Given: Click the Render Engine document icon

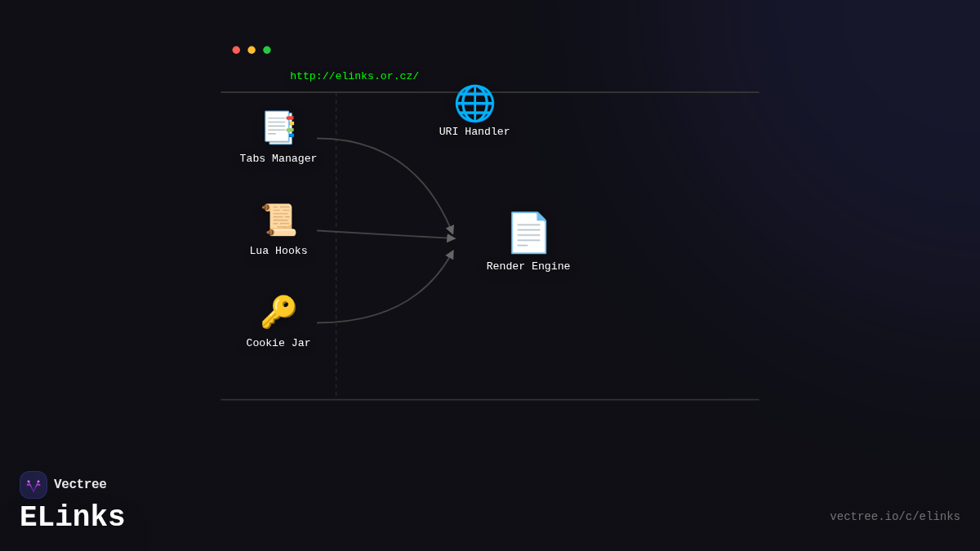Looking at the screenshot, I should click(x=528, y=233).
